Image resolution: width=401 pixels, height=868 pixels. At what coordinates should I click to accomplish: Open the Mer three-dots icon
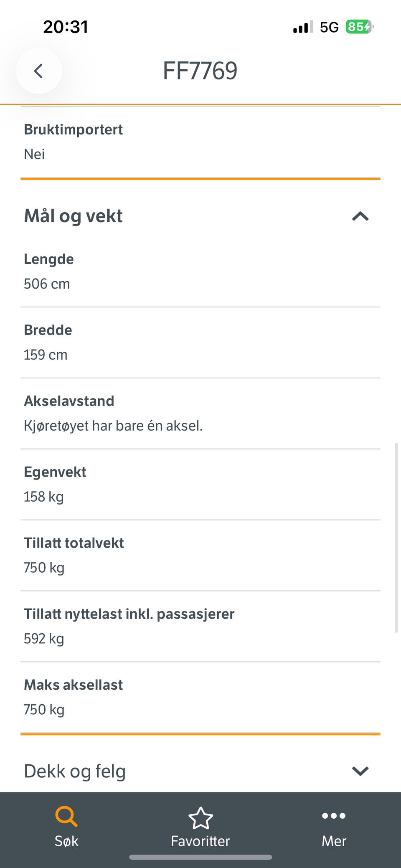click(x=334, y=815)
